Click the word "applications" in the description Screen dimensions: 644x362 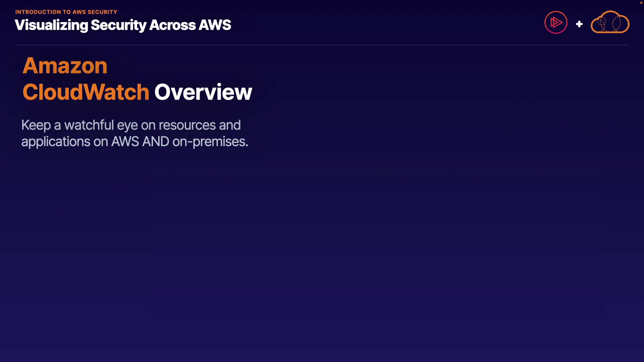tap(55, 142)
